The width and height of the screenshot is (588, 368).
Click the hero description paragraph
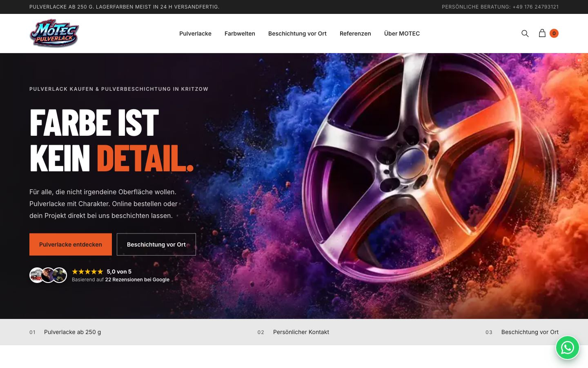point(104,204)
